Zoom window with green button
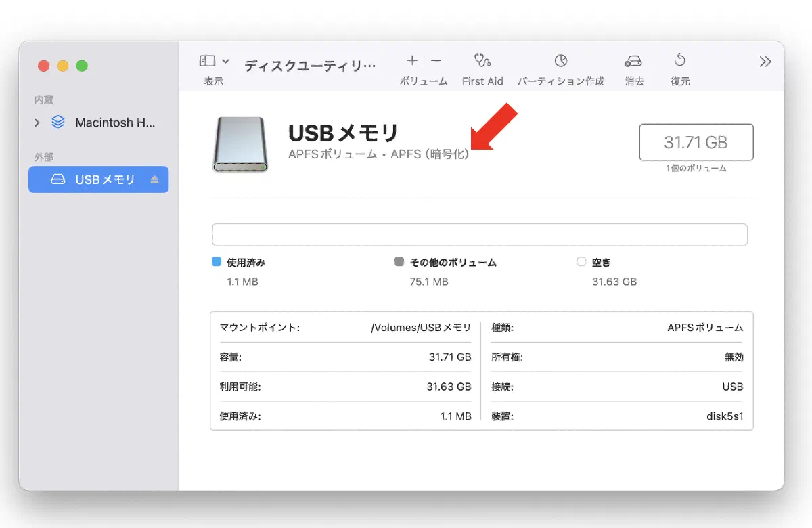The width and height of the screenshot is (812, 528). coord(82,66)
